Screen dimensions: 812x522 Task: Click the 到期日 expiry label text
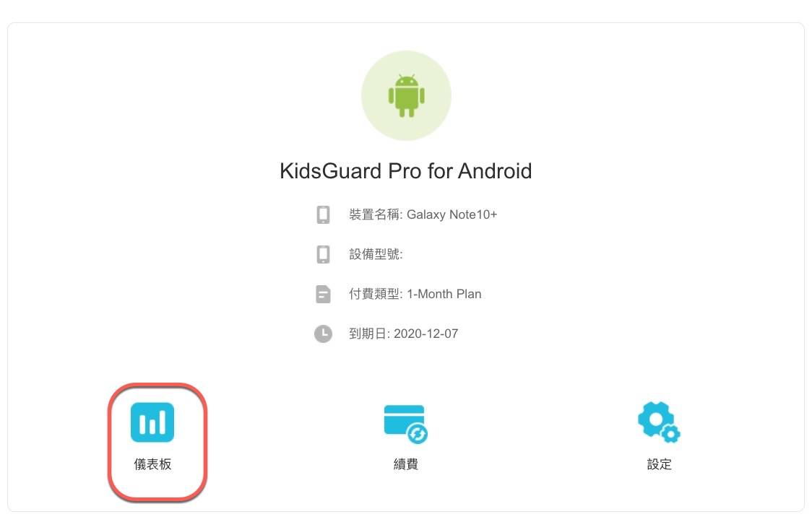[369, 334]
